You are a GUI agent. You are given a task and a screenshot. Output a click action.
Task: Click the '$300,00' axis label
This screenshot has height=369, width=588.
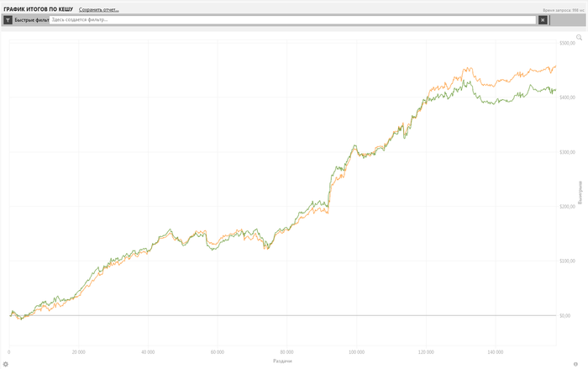[x=567, y=152]
